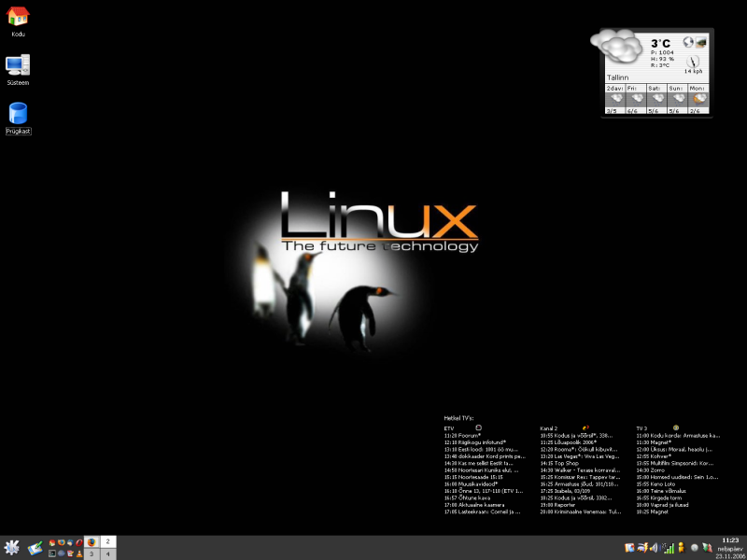Open the notepad editor quick-launch icon

point(71,553)
